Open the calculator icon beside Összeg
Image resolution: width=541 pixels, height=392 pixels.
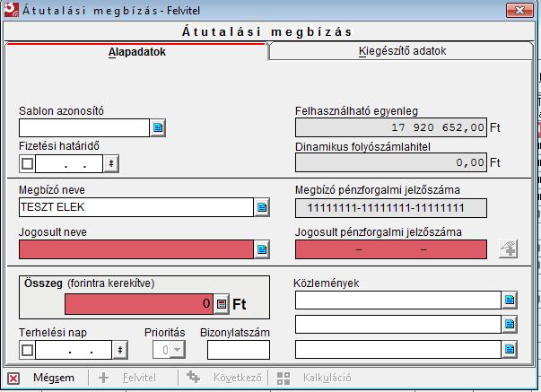(222, 304)
